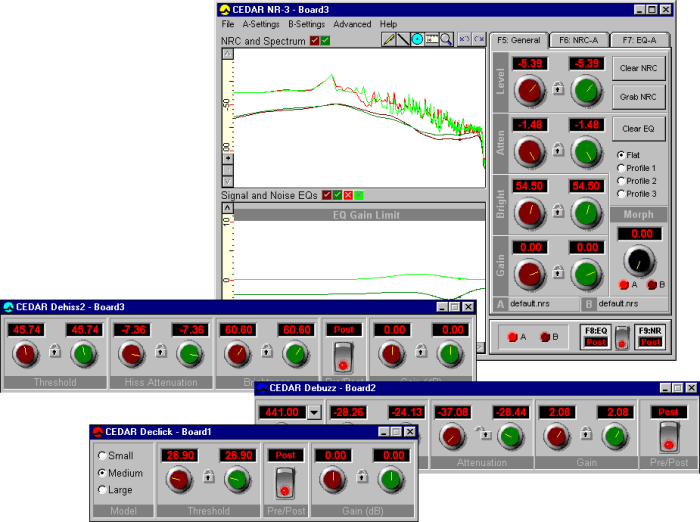Toggle dark green check in Signal and Noise EQs
The width and height of the screenshot is (700, 522).
(338, 195)
